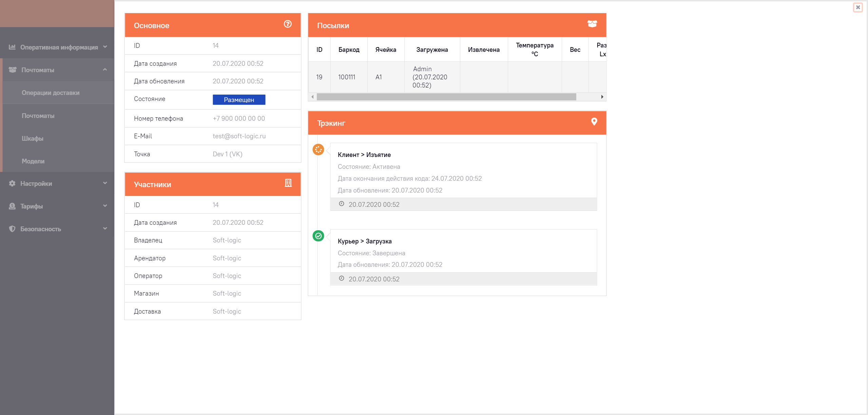Select the Тарифы menu item
This screenshot has height=415, width=868.
click(x=32, y=206)
